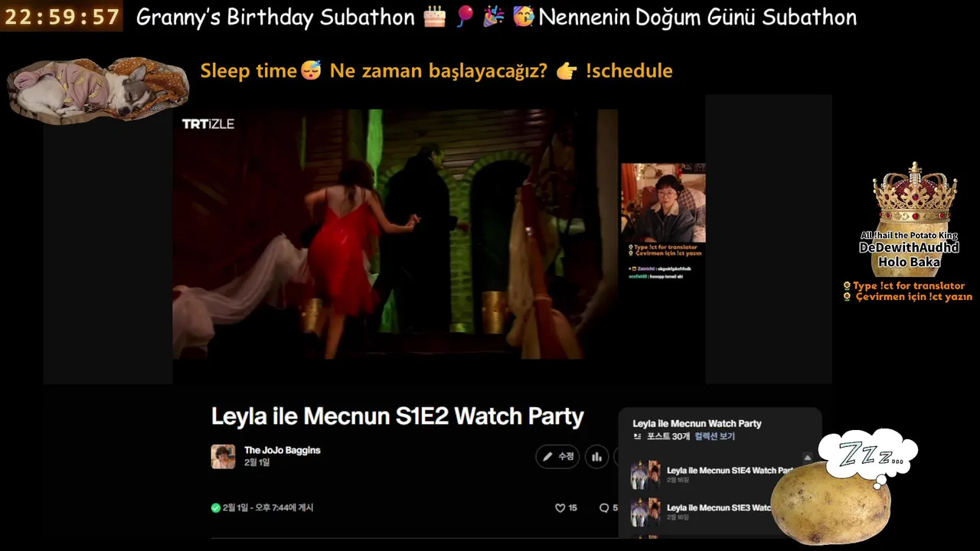Click the S1E4 Watch Party post thumbnail

pos(645,475)
